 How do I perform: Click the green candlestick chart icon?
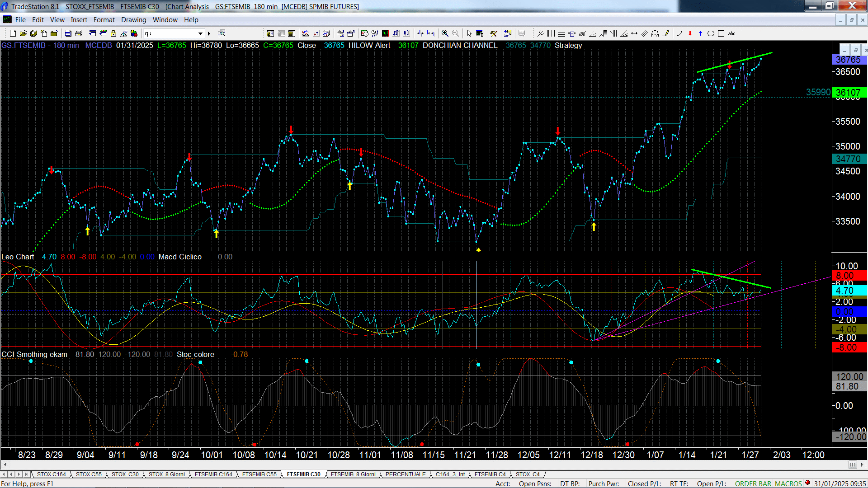coord(386,33)
